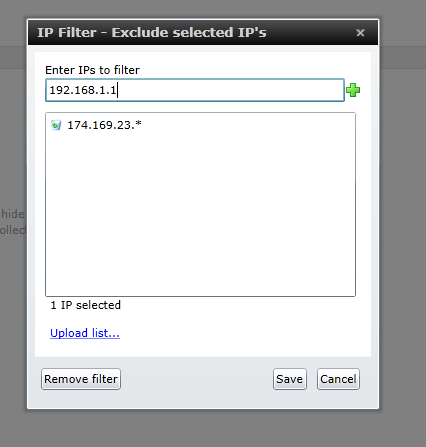Close the IP Filter dialog

pyautogui.click(x=360, y=33)
